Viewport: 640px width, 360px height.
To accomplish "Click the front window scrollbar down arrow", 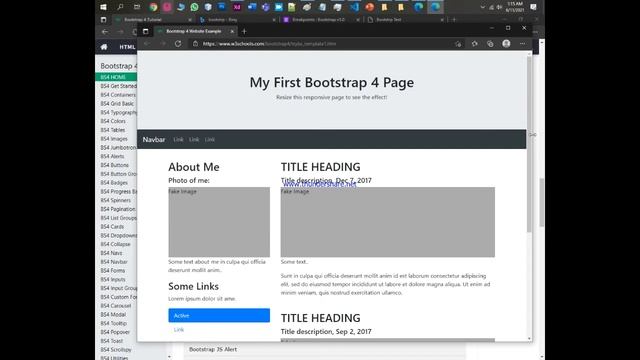I will pyautogui.click(x=529, y=338).
